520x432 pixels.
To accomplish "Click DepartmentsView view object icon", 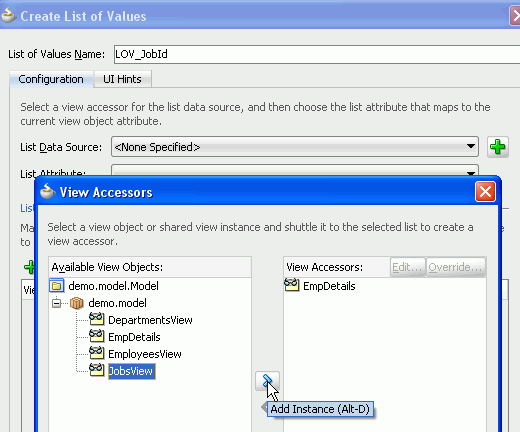I will pyautogui.click(x=96, y=319).
